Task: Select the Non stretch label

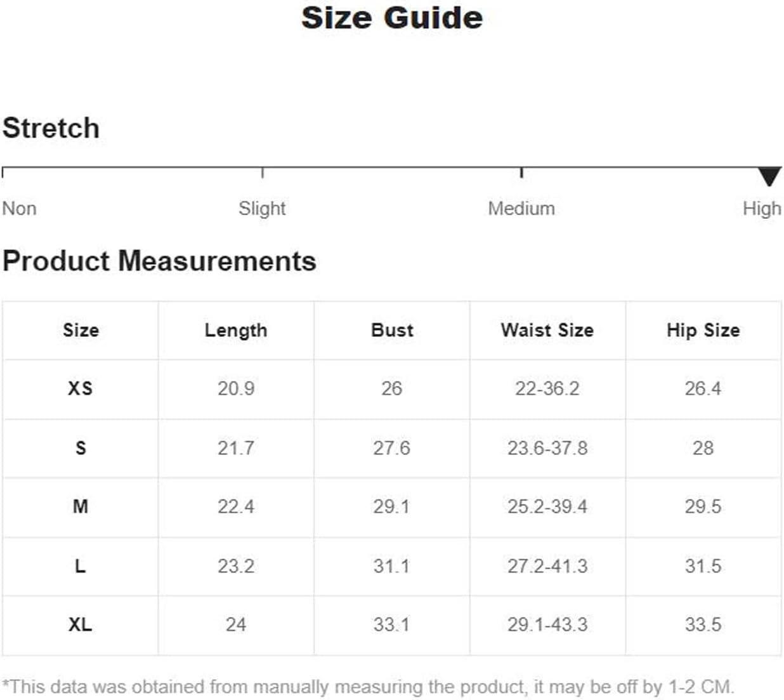Action: click(19, 208)
